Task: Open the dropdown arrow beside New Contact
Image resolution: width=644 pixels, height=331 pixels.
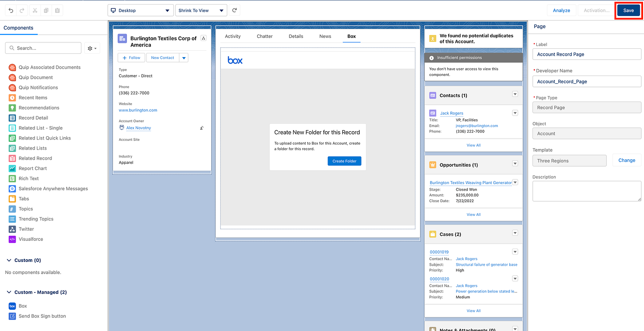Action: [x=184, y=58]
